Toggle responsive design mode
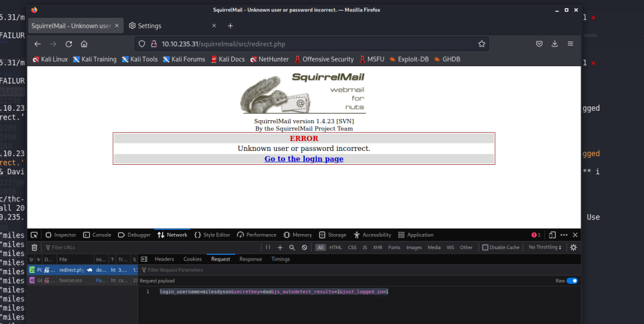The height and width of the screenshot is (324, 644). coord(552,235)
